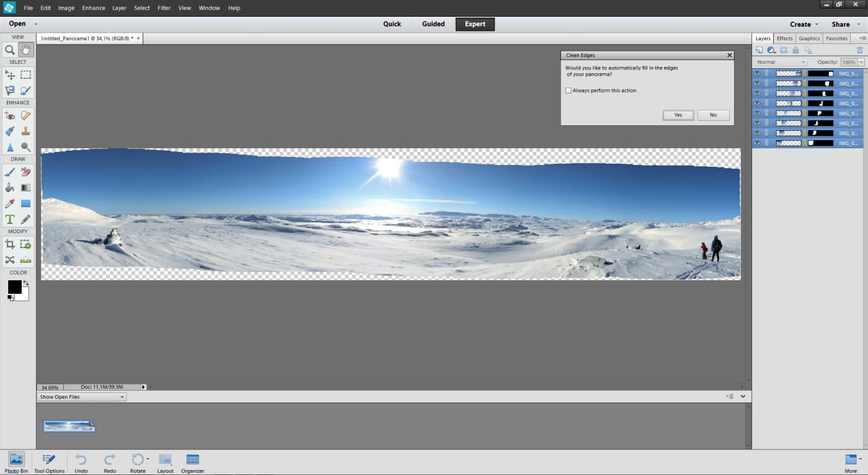Open the Filter menu
Viewport: 868px width, 475px height.
(164, 8)
